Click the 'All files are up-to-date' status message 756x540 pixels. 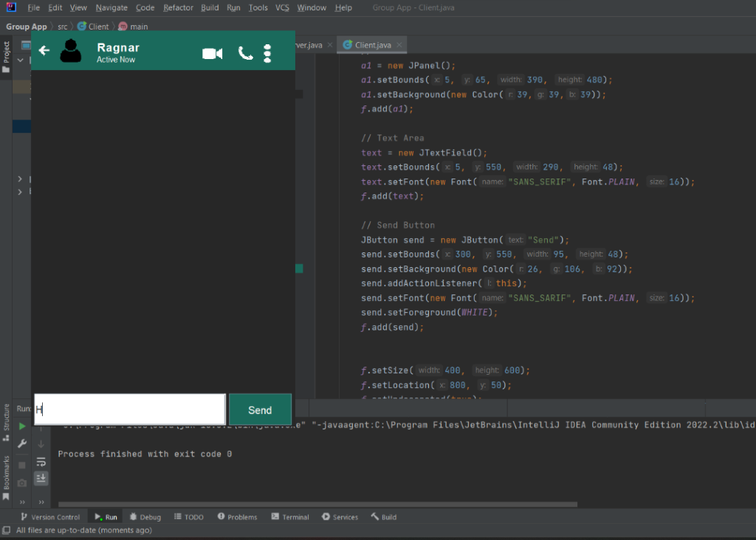point(84,530)
